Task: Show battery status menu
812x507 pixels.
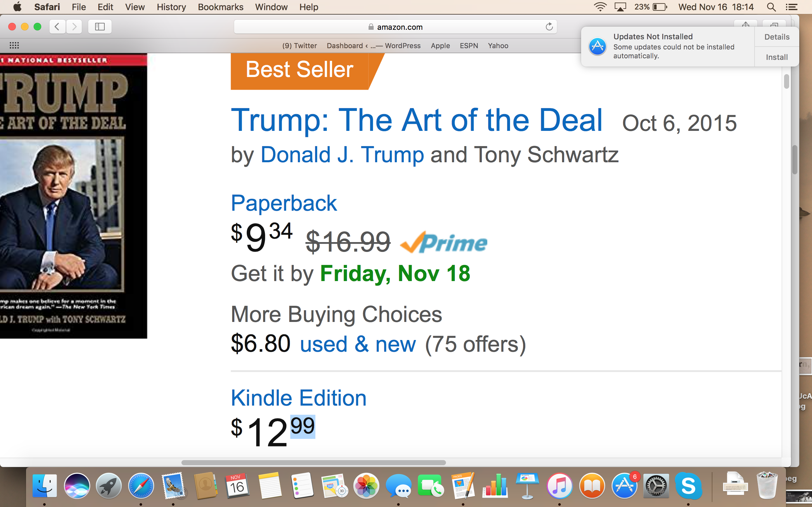Action: tap(660, 7)
